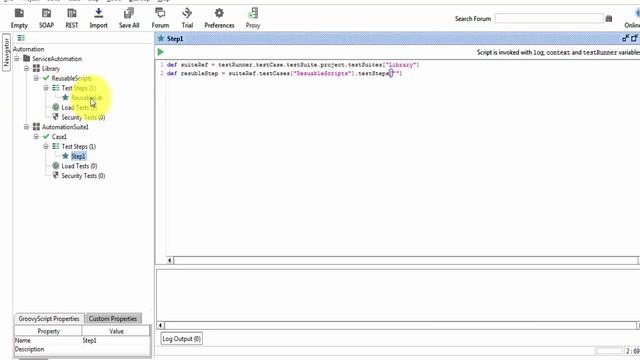Viewport: 640px width, 360px height.
Task: Click log panel scrollbar left arrow
Action: [160, 325]
